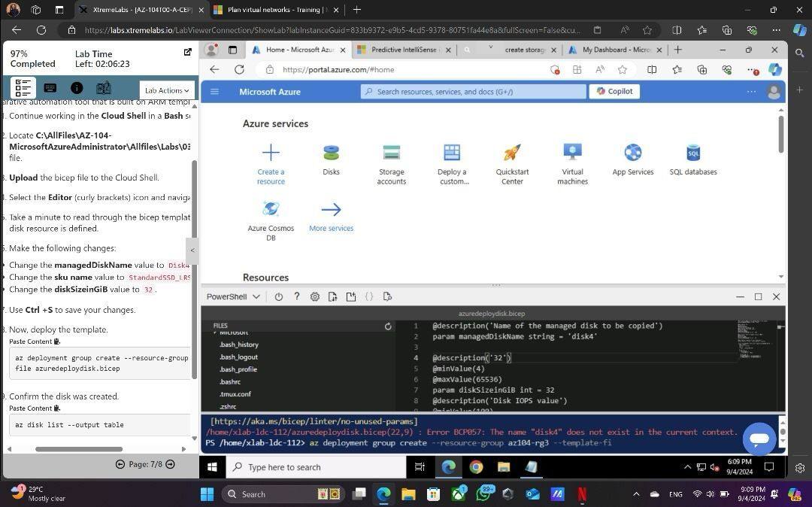The width and height of the screenshot is (812, 507).
Task: Collapse the lab instructions panel arrow
Action: click(192, 250)
